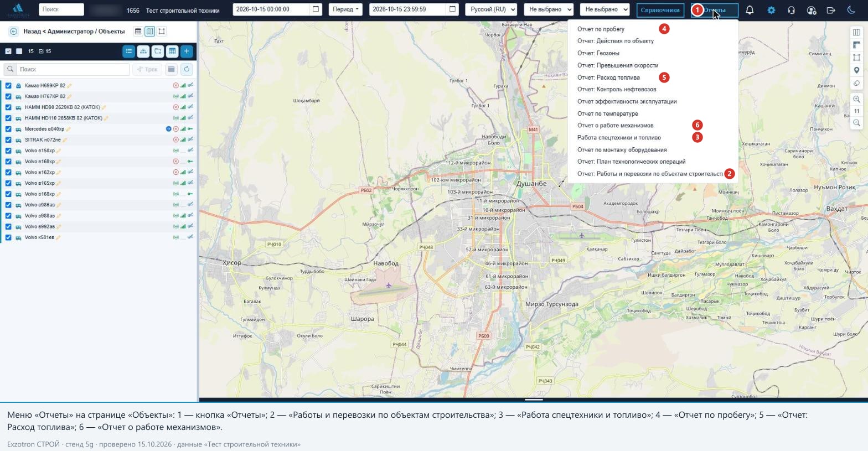This screenshot has width=868, height=451.
Task: Select the location marker tool on the map
Action: 856,70
